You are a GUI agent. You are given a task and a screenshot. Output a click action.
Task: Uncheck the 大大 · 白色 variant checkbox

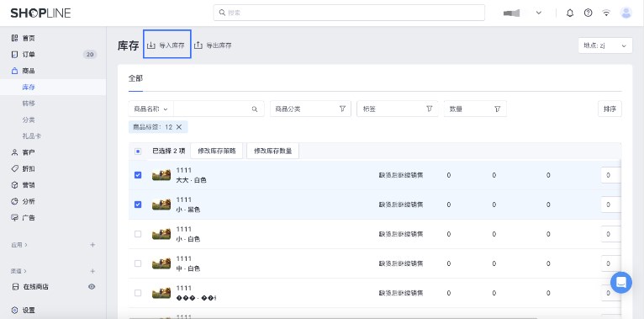click(138, 175)
